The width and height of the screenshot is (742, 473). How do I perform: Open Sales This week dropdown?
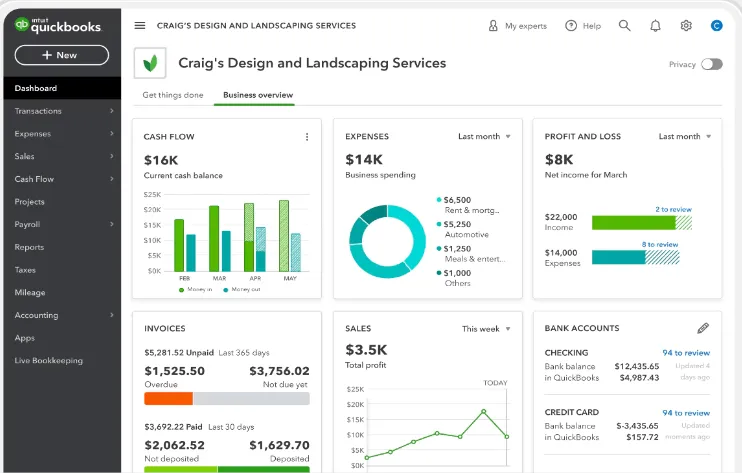(x=486, y=329)
